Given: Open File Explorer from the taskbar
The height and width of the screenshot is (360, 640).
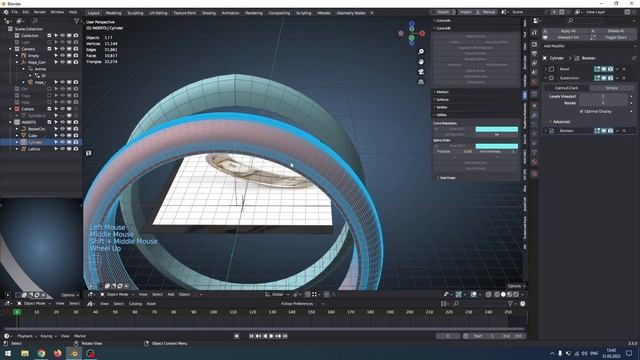Looking at the screenshot, I should click(x=25, y=353).
